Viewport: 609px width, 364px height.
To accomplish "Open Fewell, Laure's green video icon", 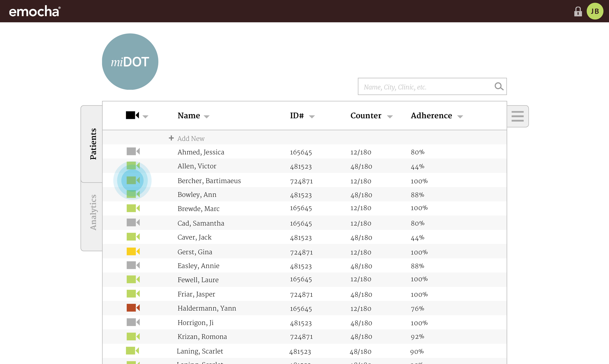I will point(133,279).
